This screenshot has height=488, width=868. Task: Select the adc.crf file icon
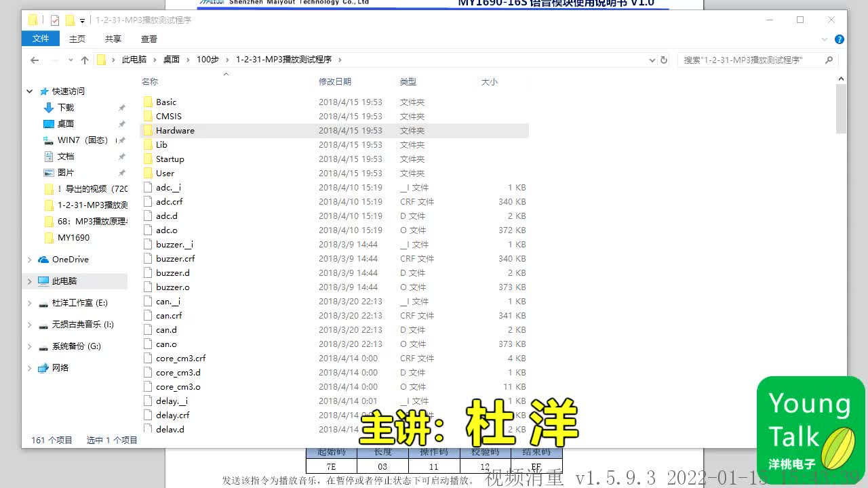148,201
